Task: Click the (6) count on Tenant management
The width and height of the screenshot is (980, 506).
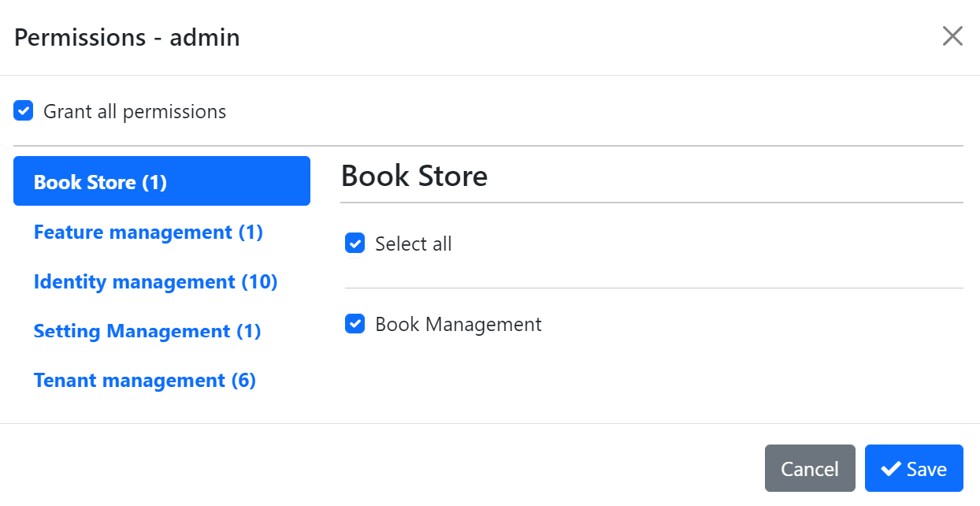Action: point(243,381)
